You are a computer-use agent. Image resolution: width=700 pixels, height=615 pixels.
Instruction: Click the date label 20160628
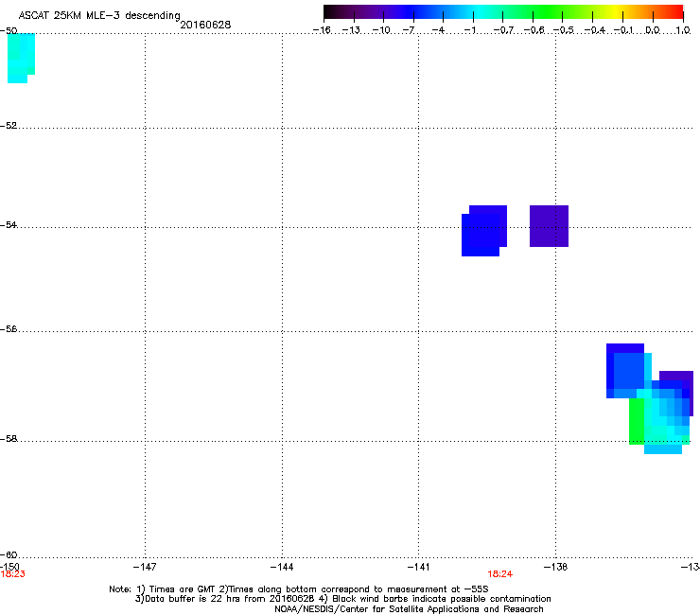(x=205, y=25)
